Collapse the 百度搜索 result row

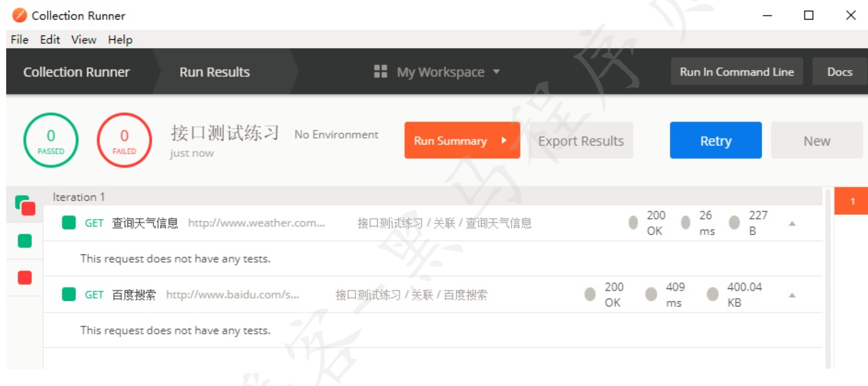[x=792, y=295]
